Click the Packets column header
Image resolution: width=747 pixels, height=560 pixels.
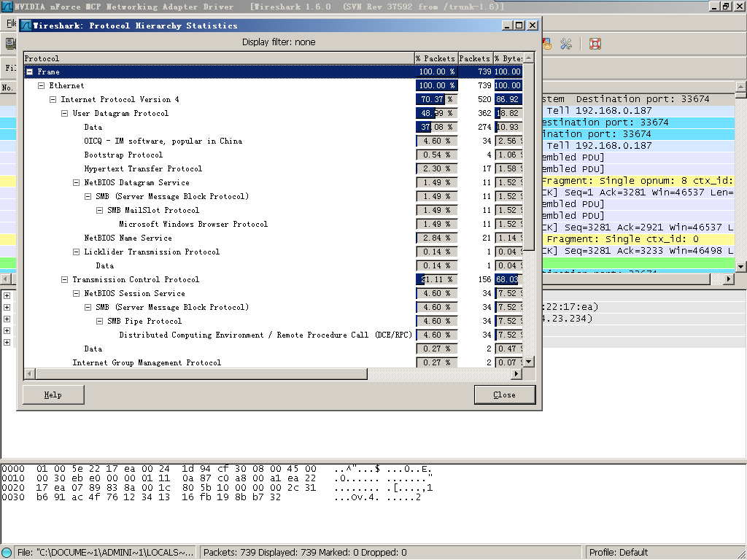tap(475, 58)
